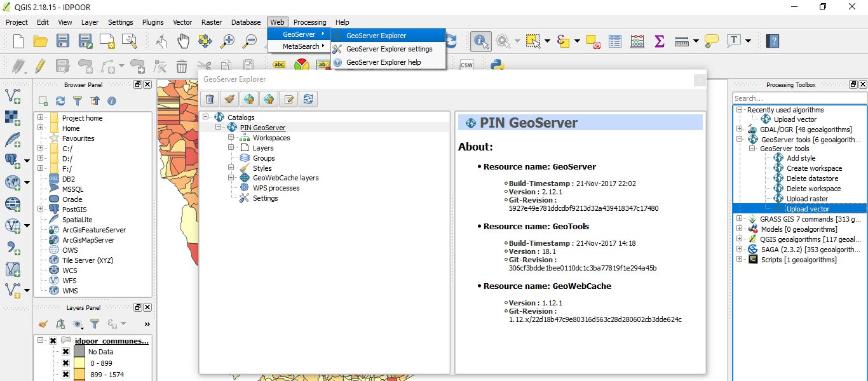Viewport: 868px width, 381px height.
Task: Deselect features from all layers icon
Action: pos(593,41)
